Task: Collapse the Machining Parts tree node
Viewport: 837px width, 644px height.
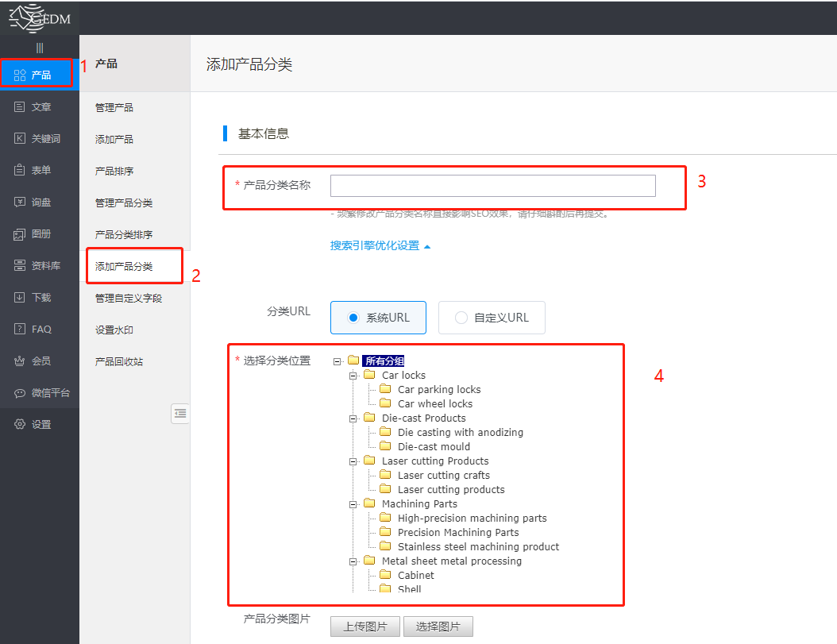Action: coord(352,503)
